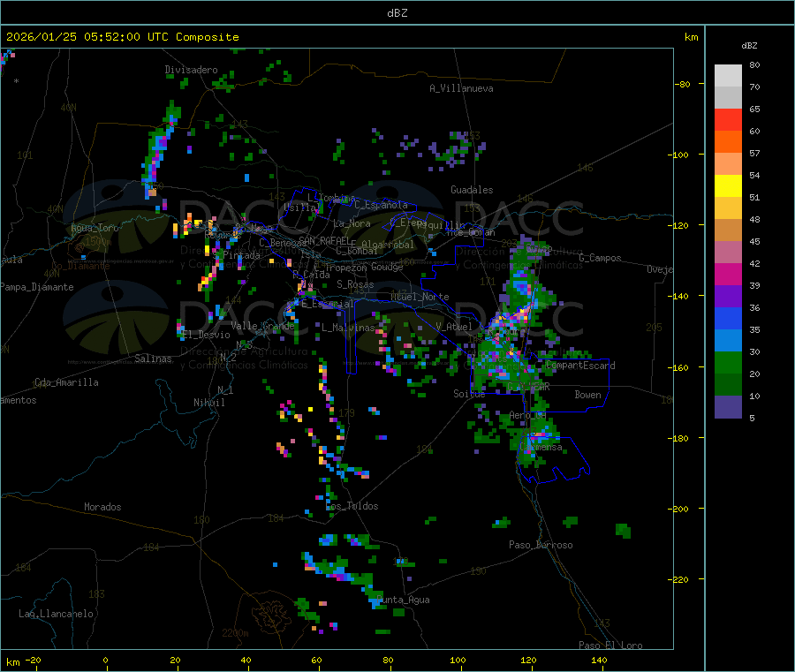
Task: Click the La_Nora place label
Action: click(352, 223)
